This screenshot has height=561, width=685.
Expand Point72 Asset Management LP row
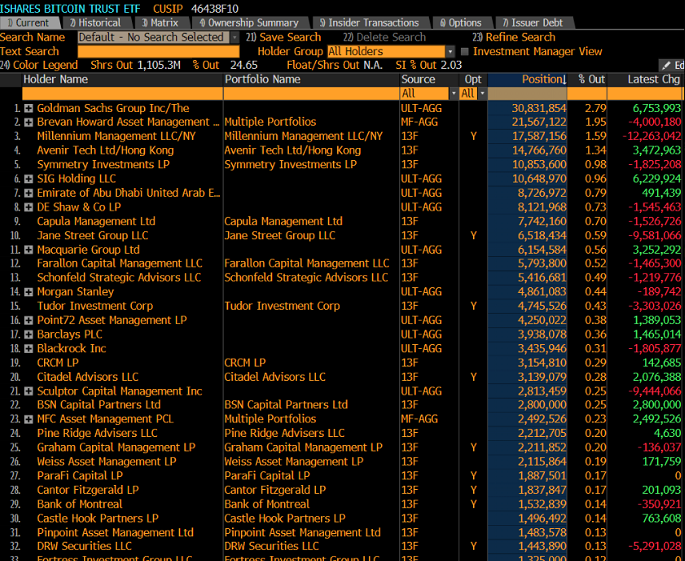click(28, 320)
